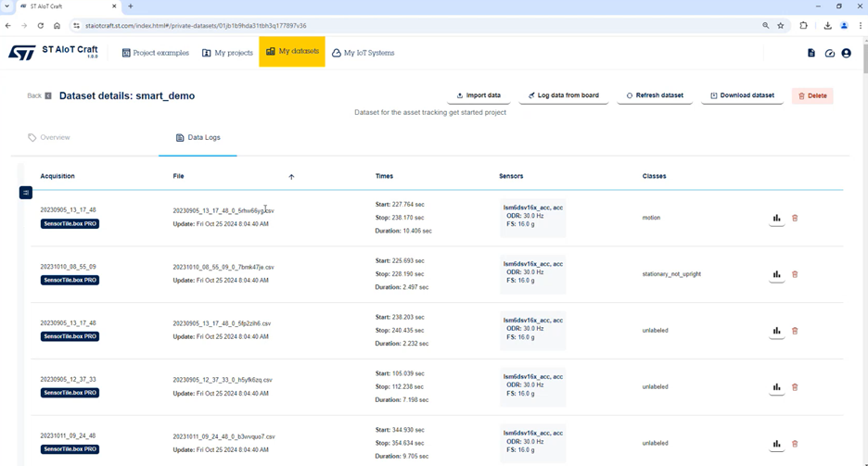The height and width of the screenshot is (466, 868).
Task: Click the motion class label
Action: [651, 218]
